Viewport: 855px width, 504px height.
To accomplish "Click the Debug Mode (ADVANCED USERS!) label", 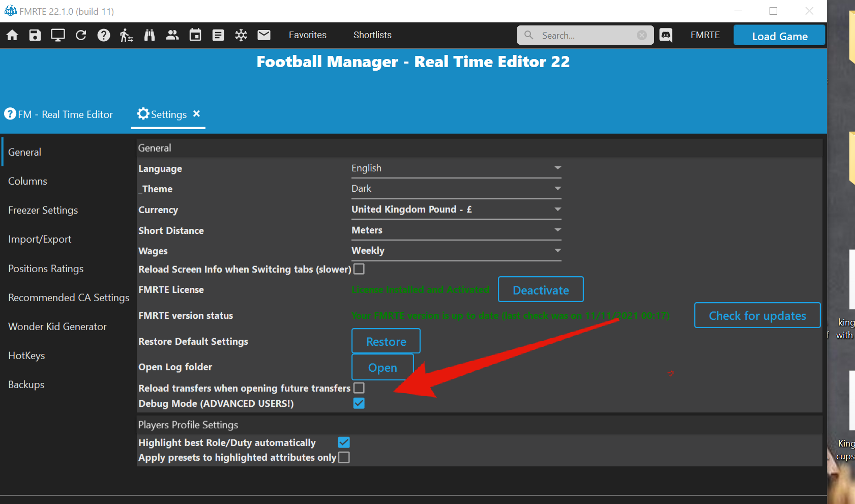I will click(216, 403).
